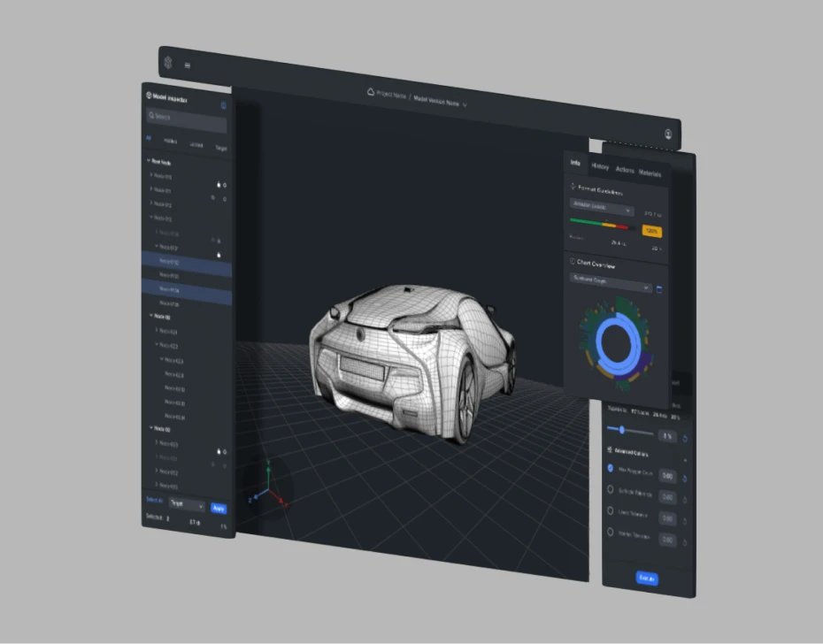Click the reset icon beside the 0% field
823x644 pixels.
pyautogui.click(x=685, y=439)
